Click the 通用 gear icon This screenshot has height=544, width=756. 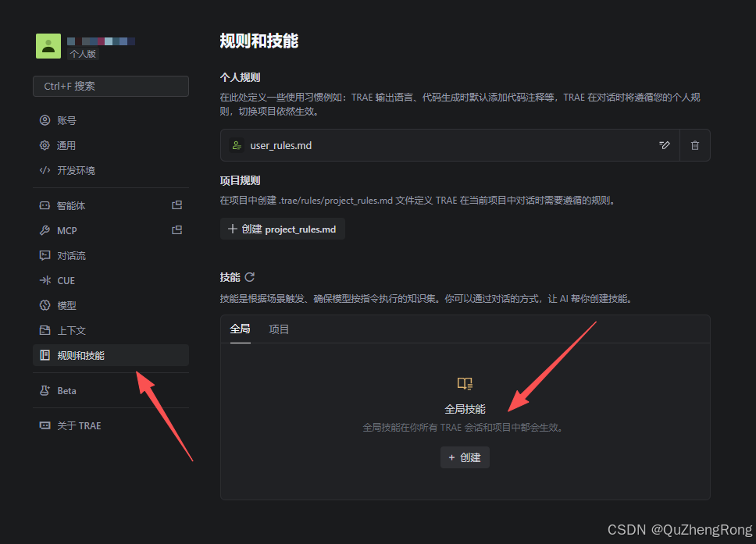[45, 145]
